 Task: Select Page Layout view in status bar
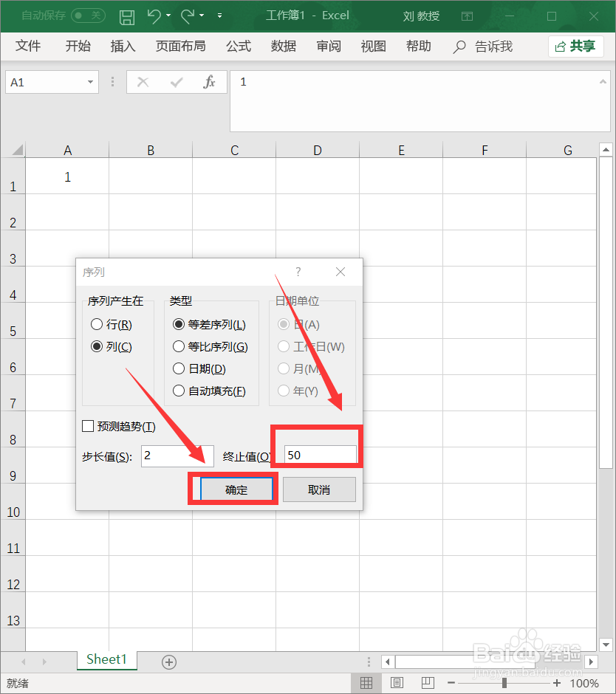pos(397,682)
